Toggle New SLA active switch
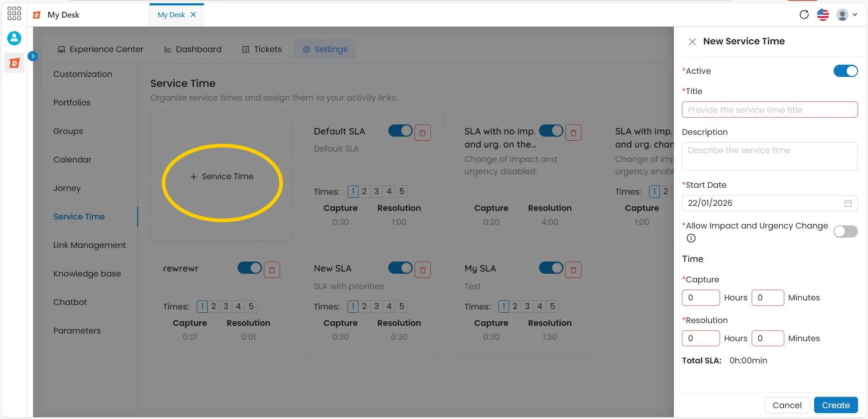This screenshot has width=868, height=419. 401,268
